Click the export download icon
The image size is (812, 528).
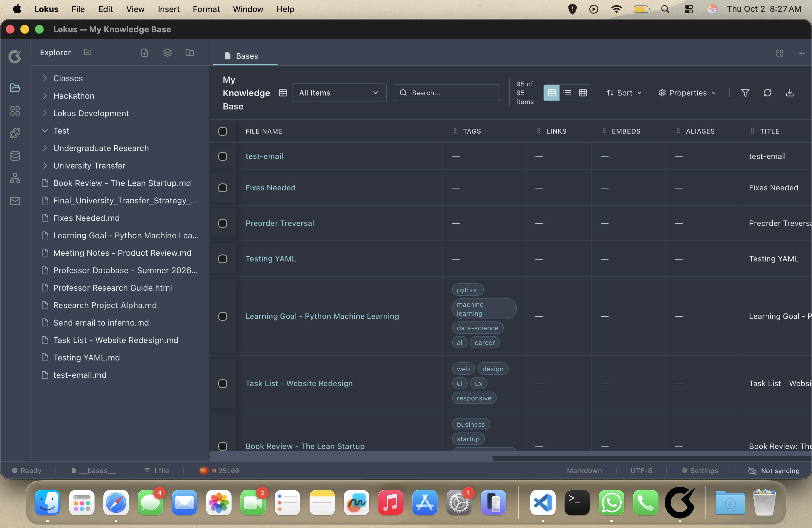pyautogui.click(x=789, y=93)
